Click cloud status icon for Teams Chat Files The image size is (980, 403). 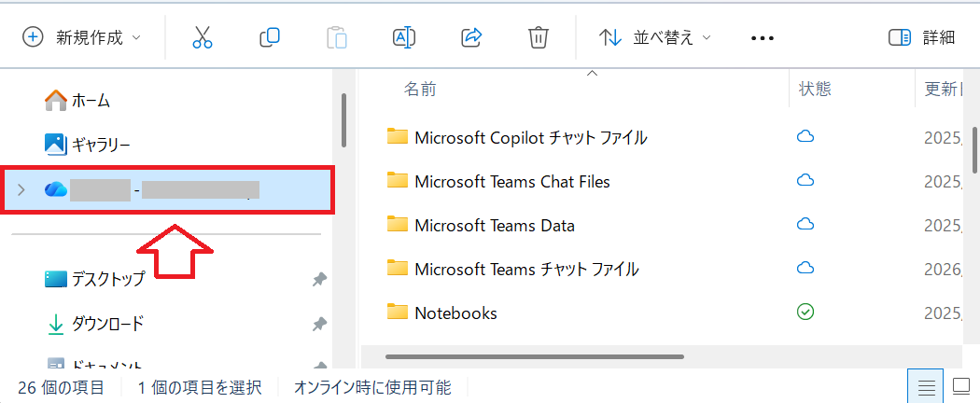click(x=805, y=181)
